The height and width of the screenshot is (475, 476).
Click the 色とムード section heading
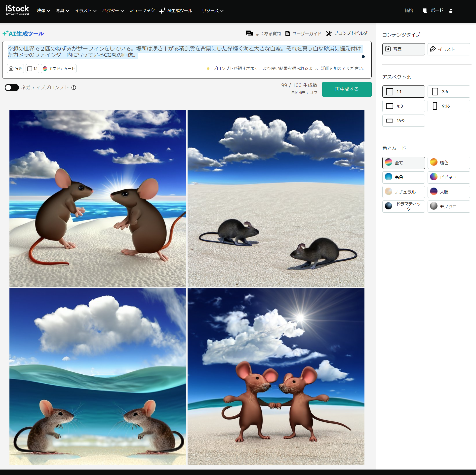coord(394,148)
